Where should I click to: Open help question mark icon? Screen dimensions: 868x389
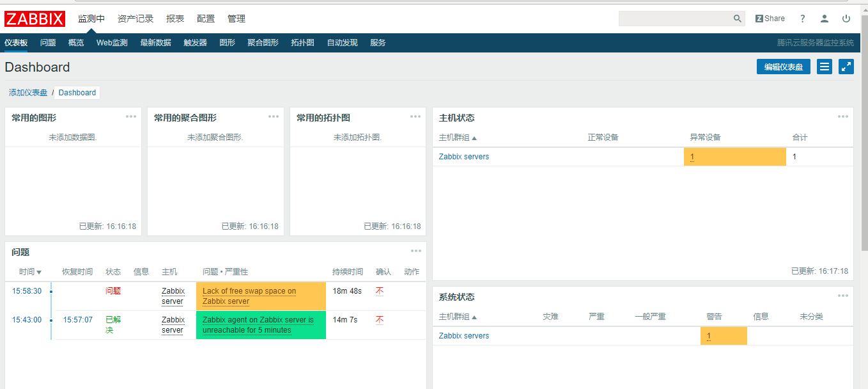point(803,19)
